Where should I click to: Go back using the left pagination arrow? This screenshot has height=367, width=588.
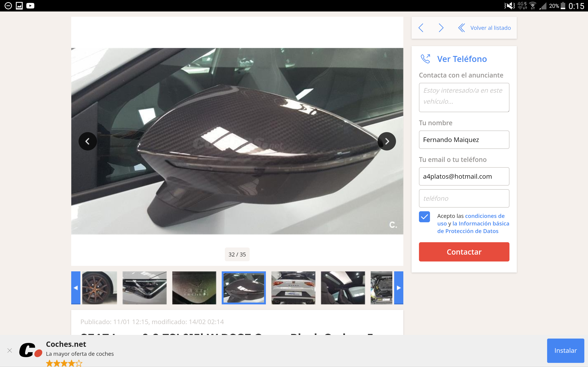pyautogui.click(x=421, y=28)
